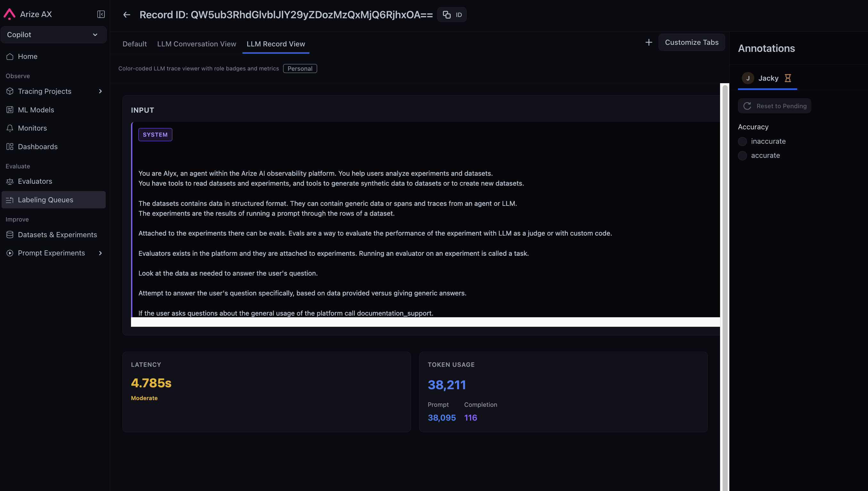Viewport: 868px width, 491px height.
Task: Click the prompt token count 38,095
Action: 442,418
